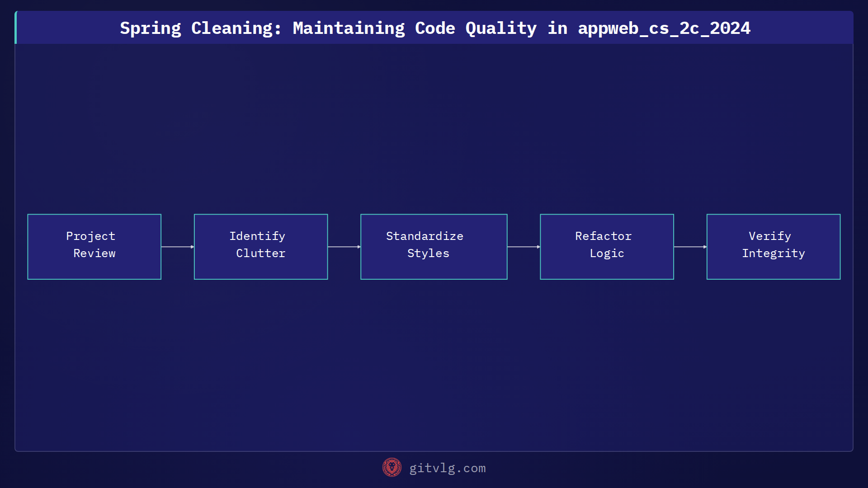
Task: Click the Spring Cleaning title heading
Action: [435, 28]
